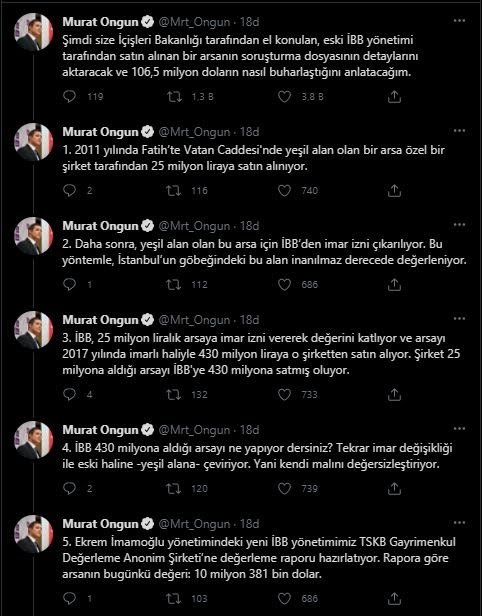Retweet tweet 5 with 103 retweets
Screen dimensions: 482x616
coord(174,598)
